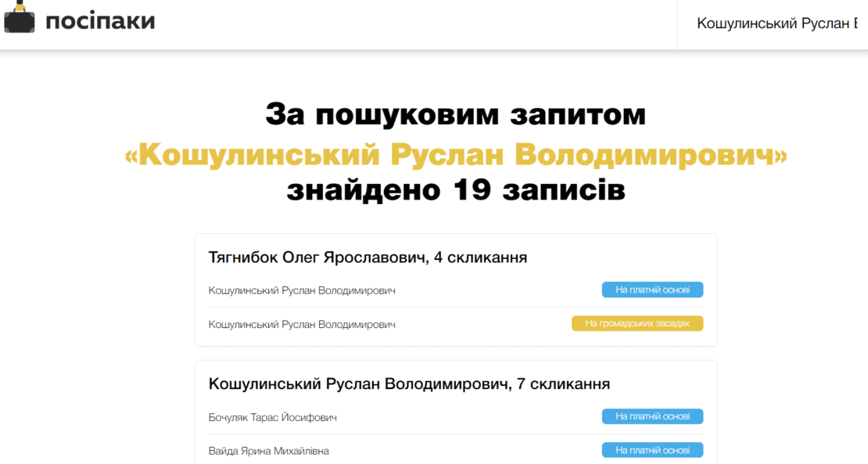Screen dimensions: 868x464
Task: Click На платній основі badge under Тягнибок
Action: tap(653, 290)
